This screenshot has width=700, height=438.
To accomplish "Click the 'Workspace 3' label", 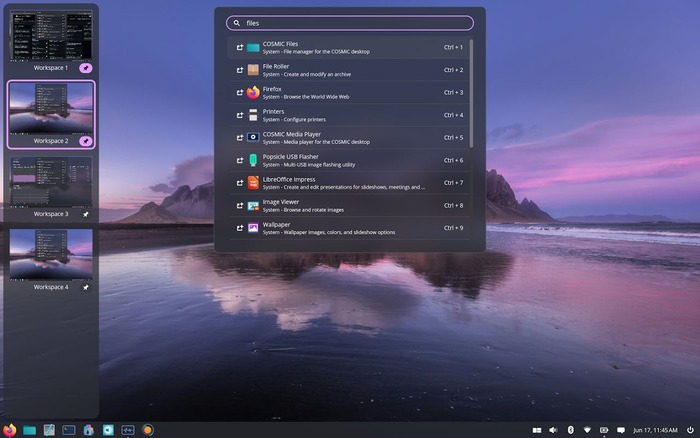I will (51, 214).
